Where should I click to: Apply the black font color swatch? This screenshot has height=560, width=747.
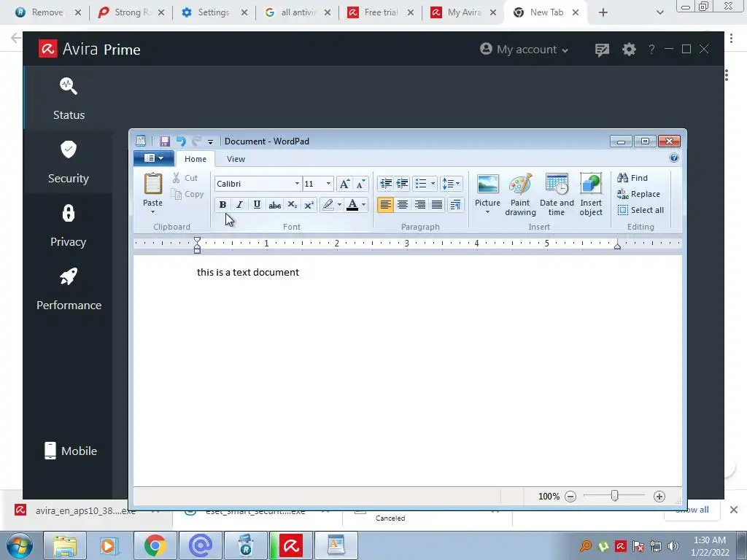352,205
